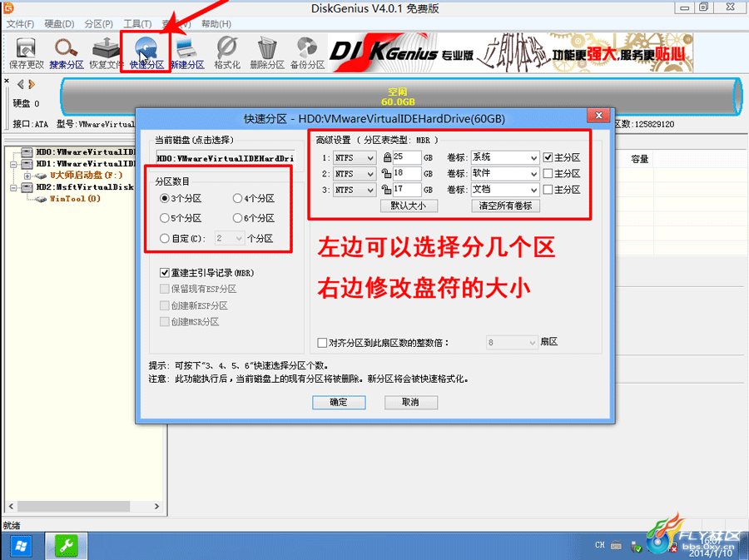Open File (文件) menu
Viewport: 749px width, 560px height.
point(20,24)
